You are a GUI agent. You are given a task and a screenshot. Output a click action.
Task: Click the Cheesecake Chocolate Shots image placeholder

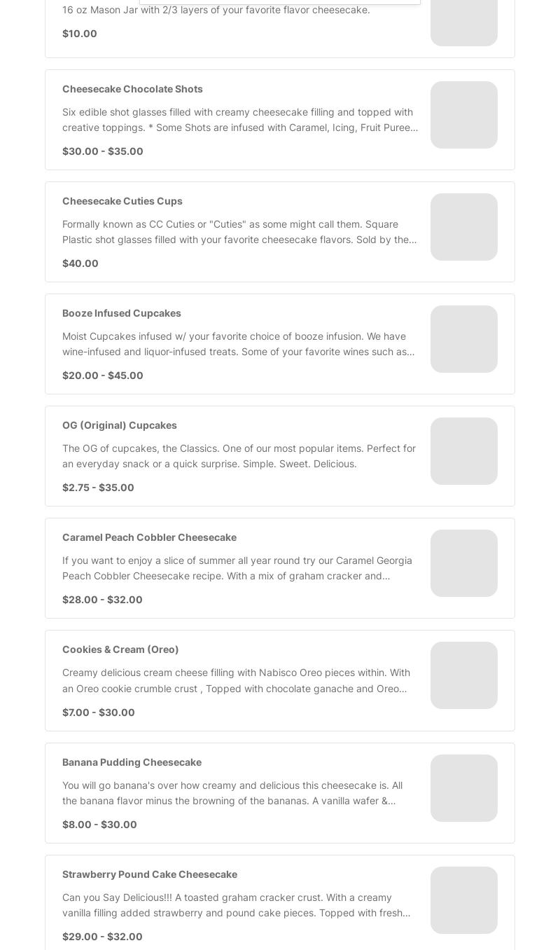[x=464, y=115]
